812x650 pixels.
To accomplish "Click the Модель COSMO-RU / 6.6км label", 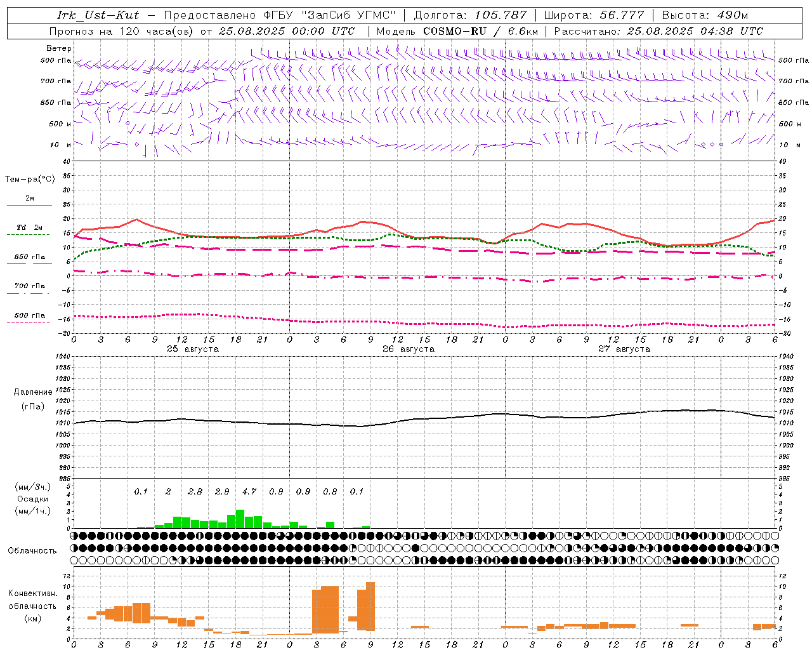I will coord(457,31).
